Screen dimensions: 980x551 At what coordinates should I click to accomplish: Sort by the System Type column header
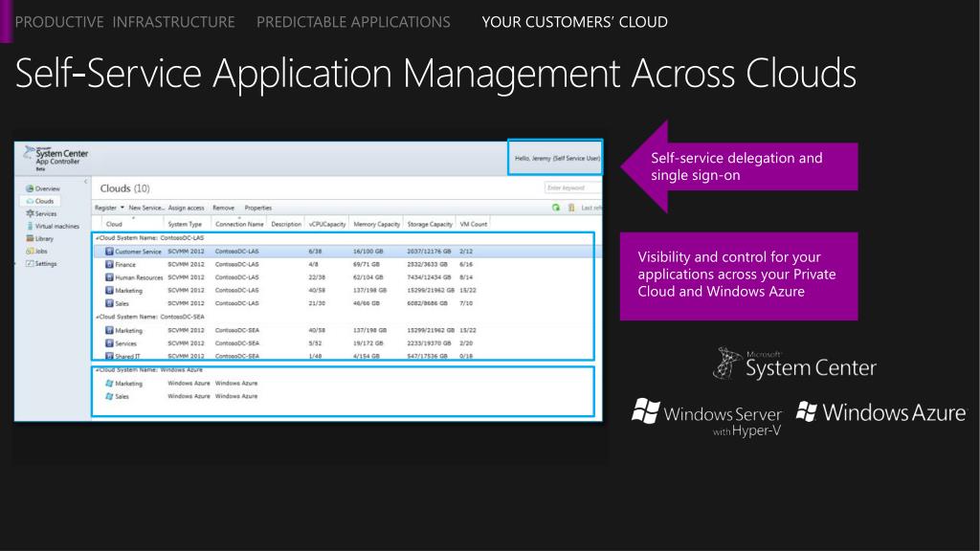pyautogui.click(x=185, y=224)
